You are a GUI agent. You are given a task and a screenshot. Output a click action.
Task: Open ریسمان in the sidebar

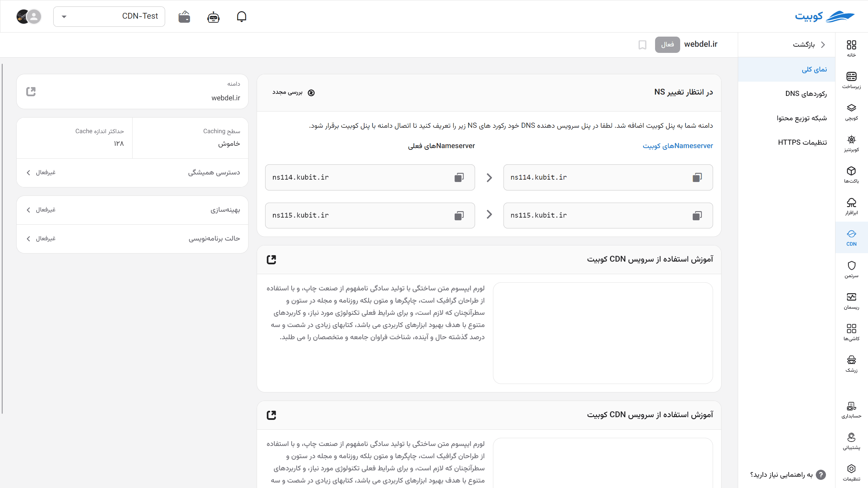point(851,301)
